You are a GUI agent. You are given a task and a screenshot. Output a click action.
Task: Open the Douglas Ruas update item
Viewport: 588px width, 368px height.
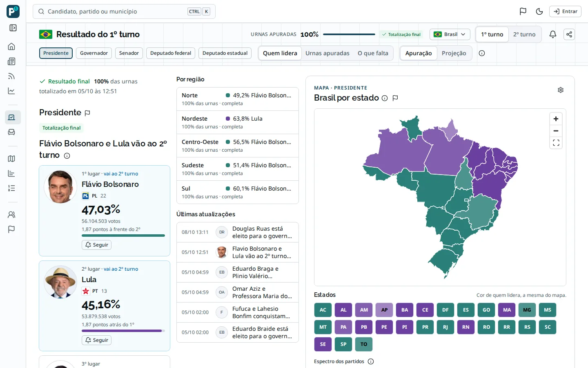[x=238, y=232]
